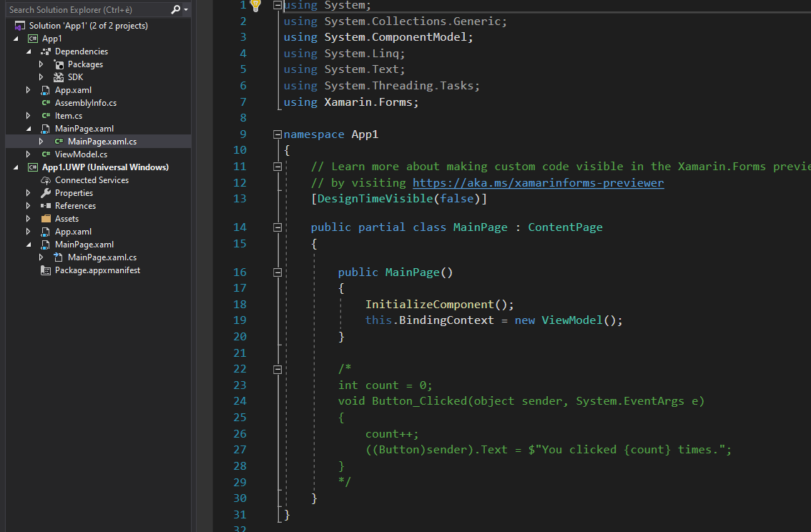Expand the ViewModel.cs tree node
This screenshot has height=532, width=811.
(29, 154)
